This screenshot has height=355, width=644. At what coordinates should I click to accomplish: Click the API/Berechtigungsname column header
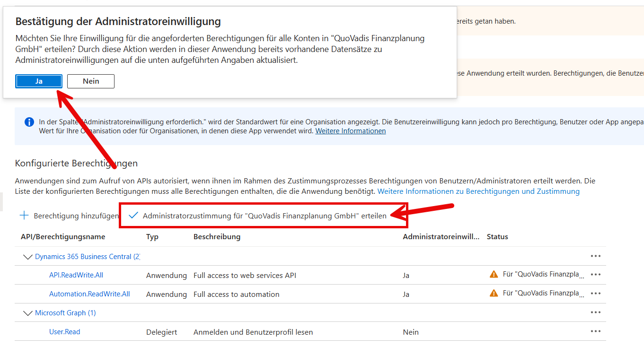pyautogui.click(x=63, y=237)
